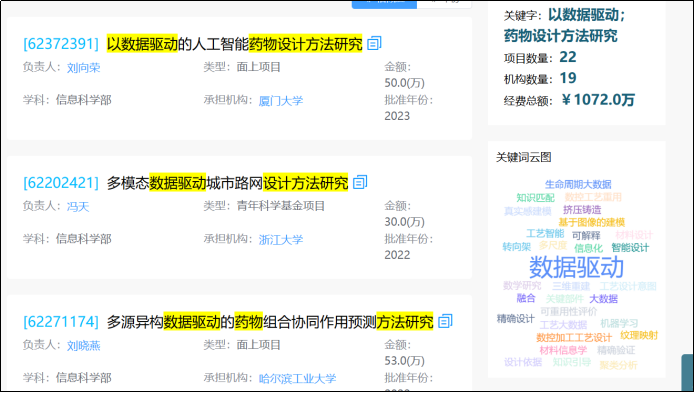Click copy icon beside project 62372391 title
695x393 pixels.
pyautogui.click(x=374, y=43)
